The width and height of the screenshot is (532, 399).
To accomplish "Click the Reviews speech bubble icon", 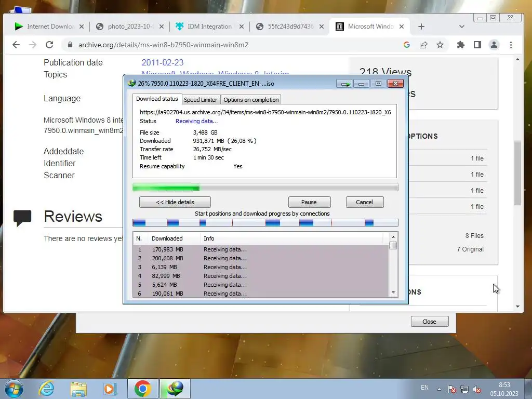I will click(x=22, y=218).
